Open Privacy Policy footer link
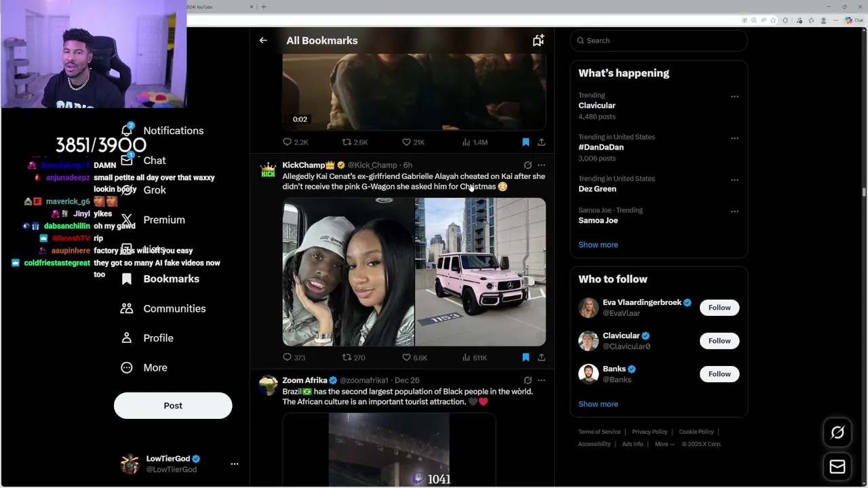This screenshot has height=488, width=868. coord(650,432)
